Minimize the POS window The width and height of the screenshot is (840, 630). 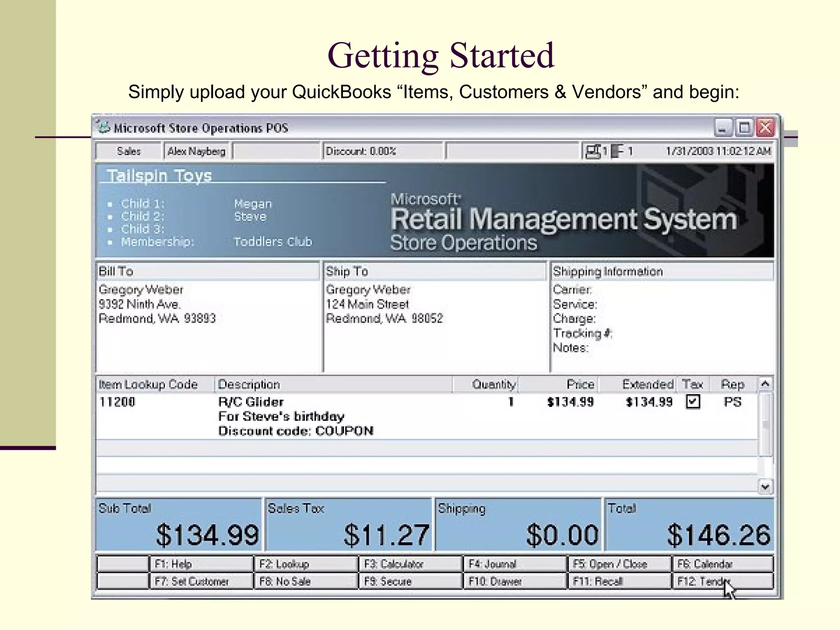pos(723,128)
